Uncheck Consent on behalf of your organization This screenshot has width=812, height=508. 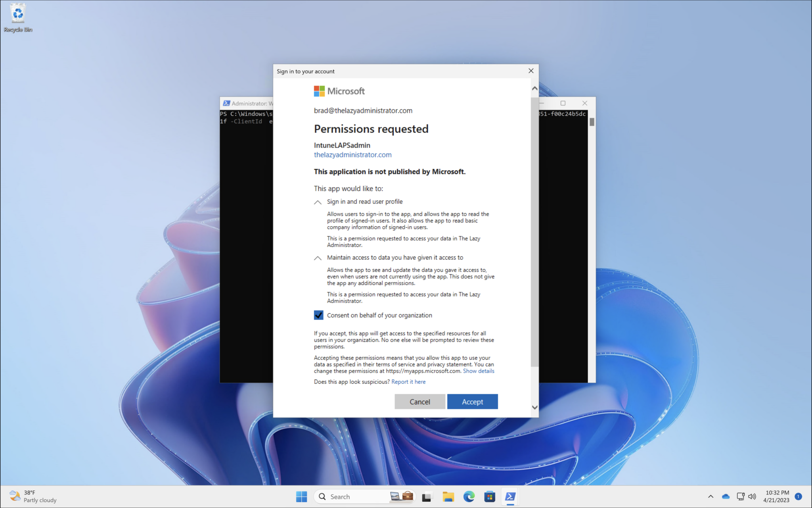[x=318, y=315]
